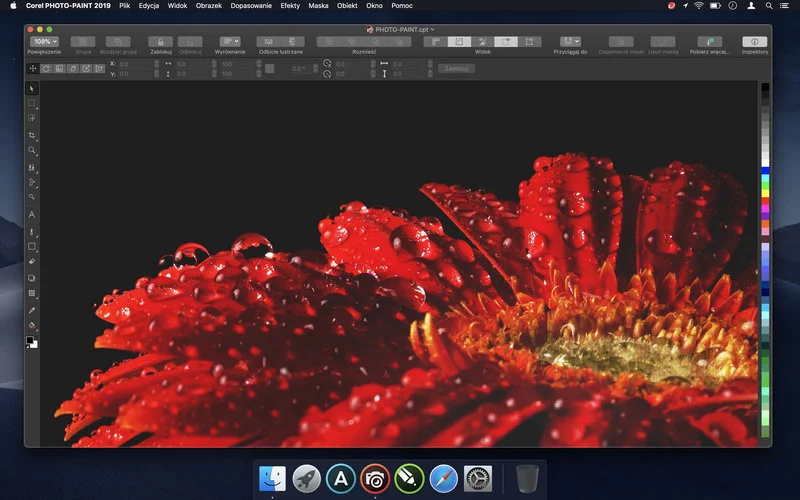Open the 108% zoom level dropdown
This screenshot has width=800, height=500.
coord(44,41)
